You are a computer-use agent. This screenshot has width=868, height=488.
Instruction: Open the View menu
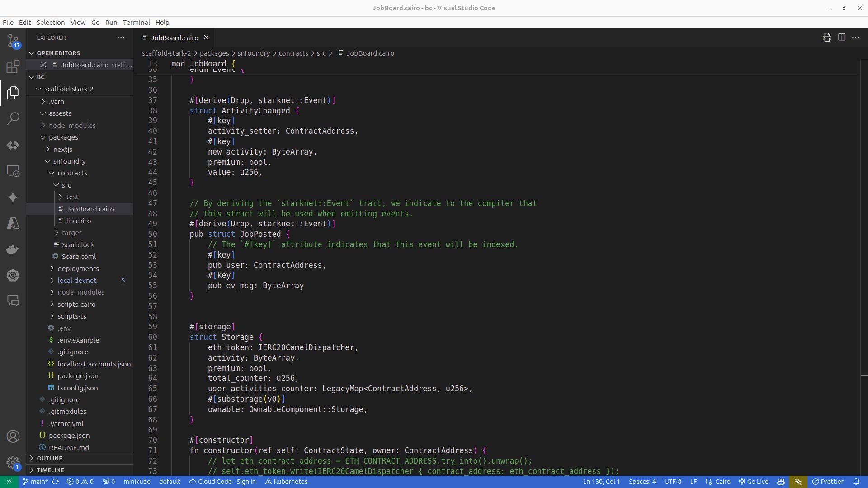point(78,23)
